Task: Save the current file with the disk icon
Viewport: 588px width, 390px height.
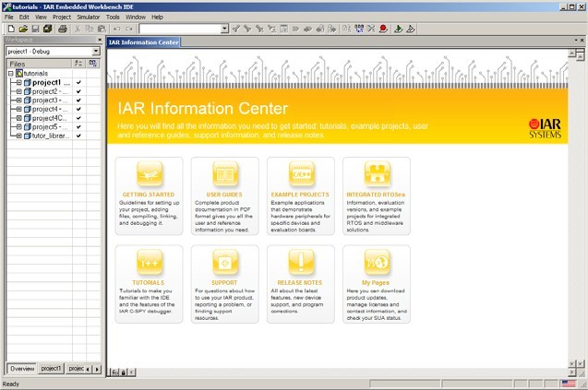Action: pyautogui.click(x=35, y=29)
